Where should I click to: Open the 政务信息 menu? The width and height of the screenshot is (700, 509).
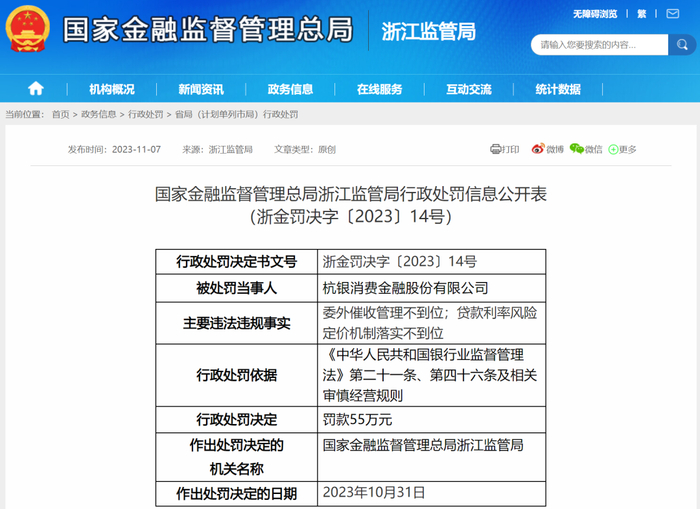[290, 89]
